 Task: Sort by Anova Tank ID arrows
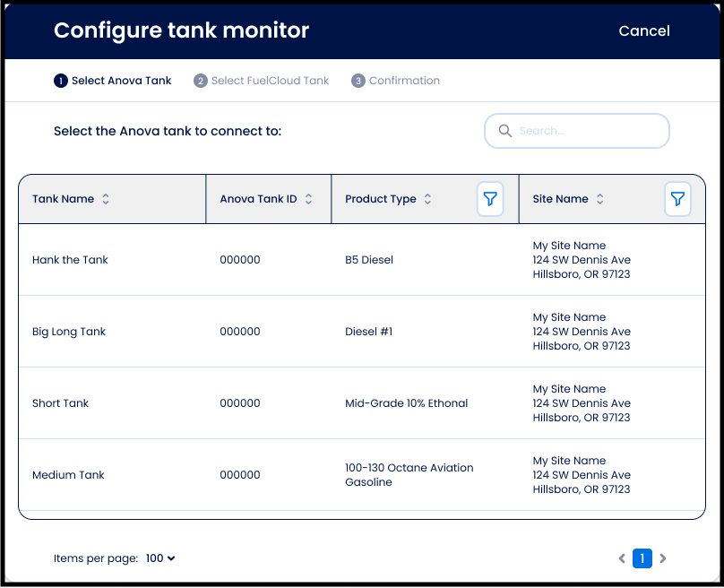coord(308,199)
